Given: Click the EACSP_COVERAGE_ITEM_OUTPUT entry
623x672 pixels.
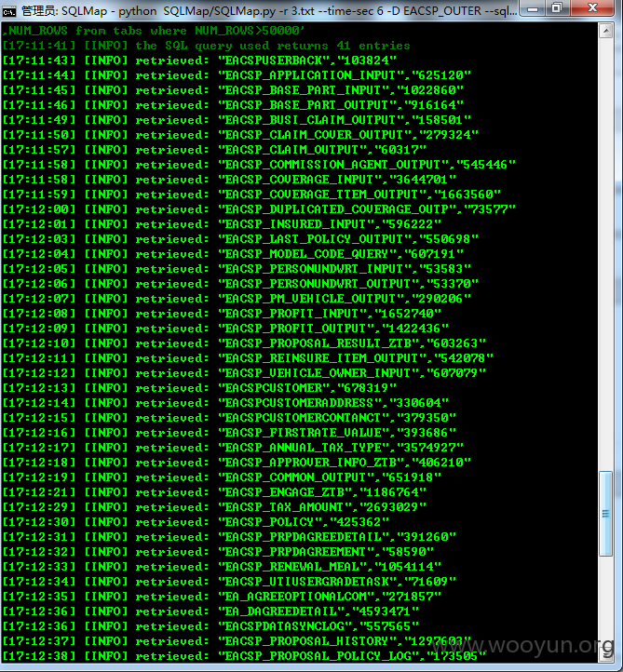Looking at the screenshot, I should pos(251,195).
